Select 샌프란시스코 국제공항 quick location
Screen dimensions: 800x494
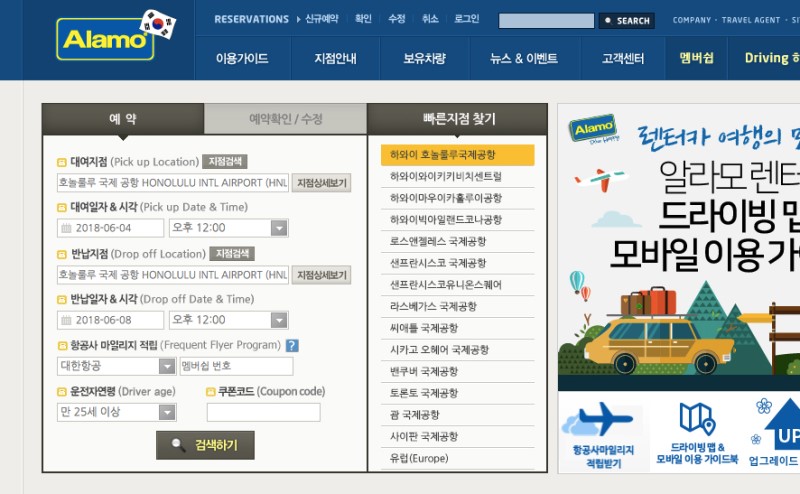(x=458, y=263)
